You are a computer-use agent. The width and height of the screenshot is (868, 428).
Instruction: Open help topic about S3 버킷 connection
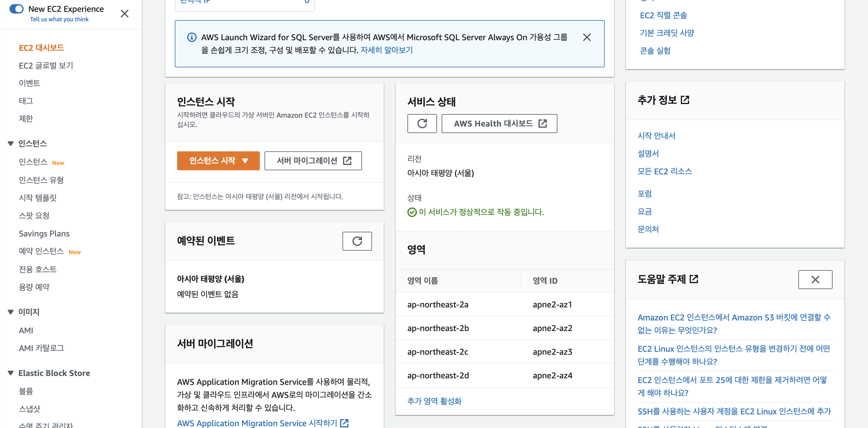point(734,324)
